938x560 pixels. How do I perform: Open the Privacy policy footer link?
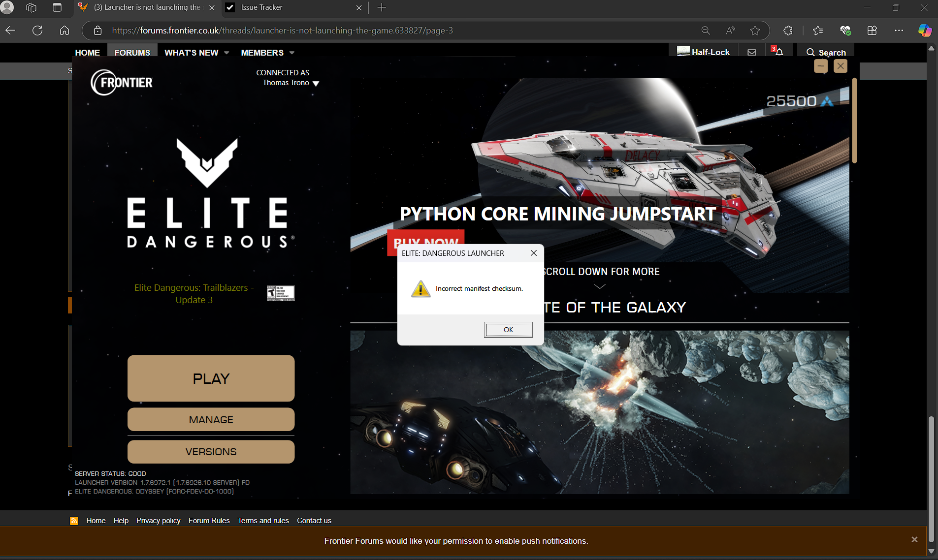pos(158,521)
